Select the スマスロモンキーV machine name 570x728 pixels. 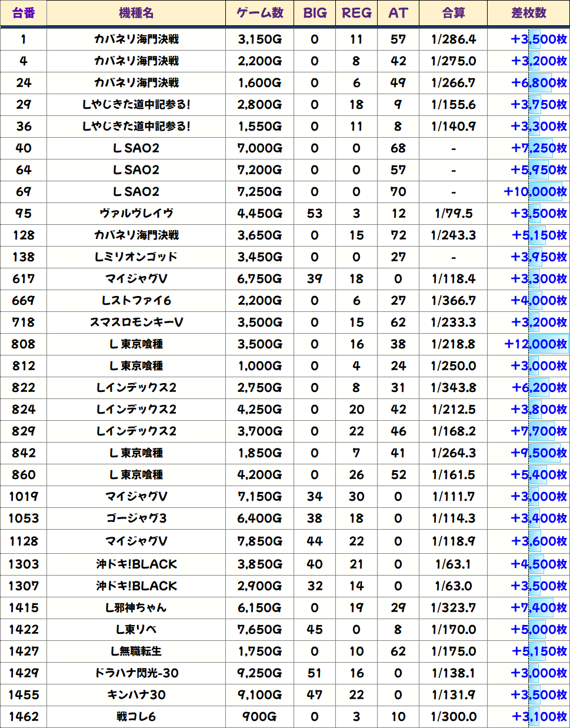(136, 323)
